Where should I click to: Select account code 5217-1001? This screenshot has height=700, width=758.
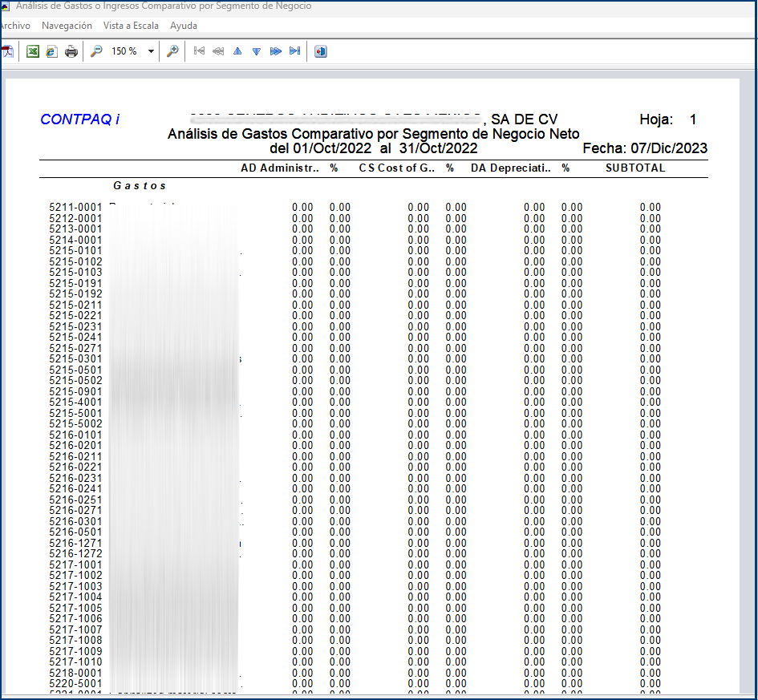76,564
